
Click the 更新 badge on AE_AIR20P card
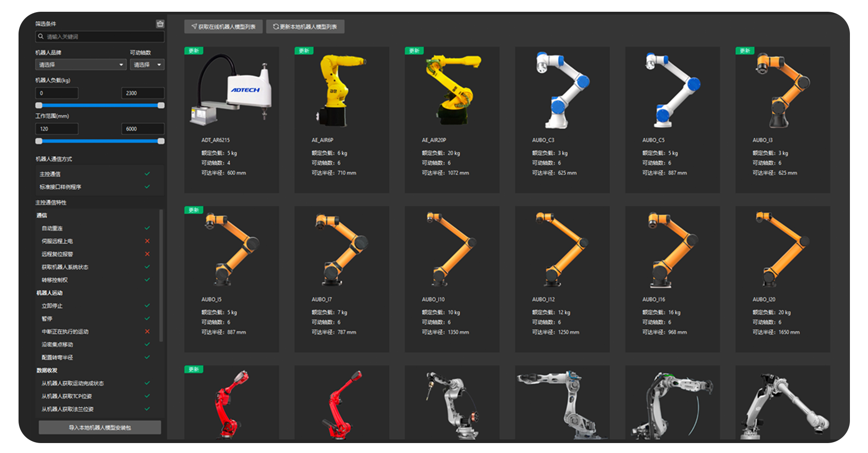click(x=414, y=51)
